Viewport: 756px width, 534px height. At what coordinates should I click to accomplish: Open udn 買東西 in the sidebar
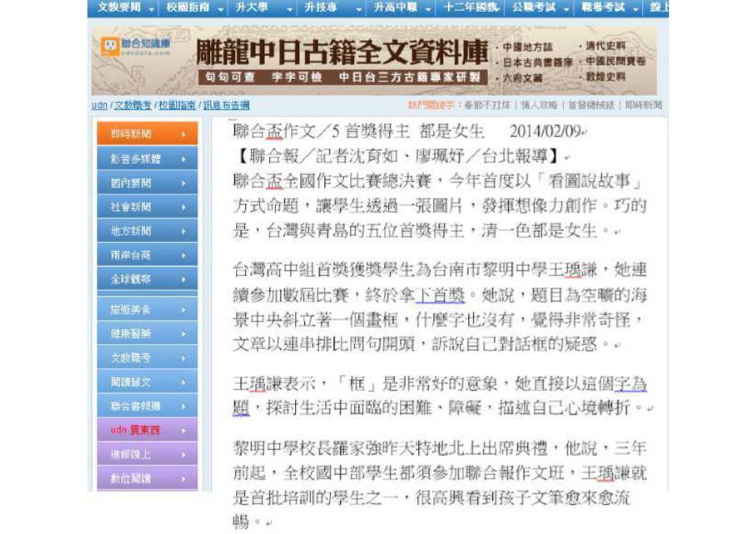pyautogui.click(x=147, y=430)
